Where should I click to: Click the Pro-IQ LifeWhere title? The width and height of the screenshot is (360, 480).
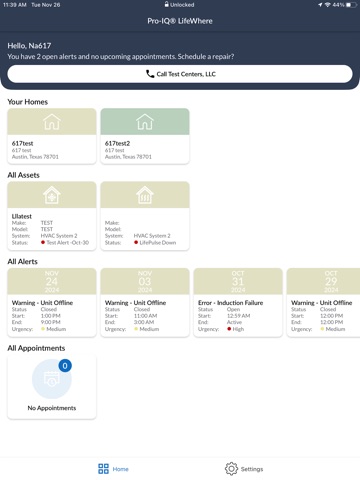pos(180,21)
